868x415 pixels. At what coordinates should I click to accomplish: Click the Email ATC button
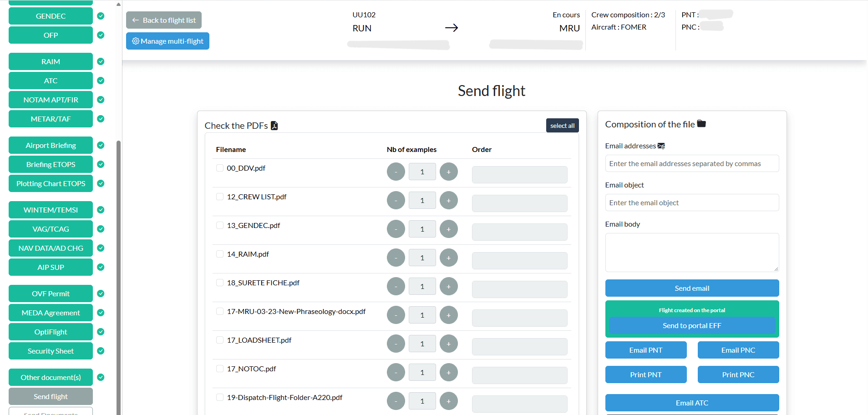point(692,403)
